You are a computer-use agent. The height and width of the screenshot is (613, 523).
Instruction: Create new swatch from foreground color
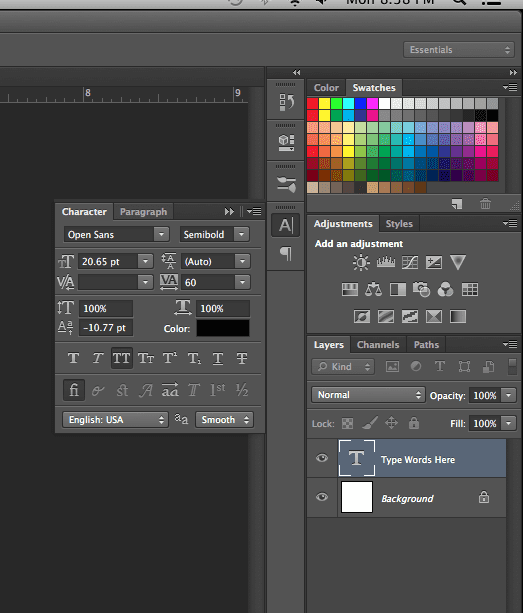457,204
